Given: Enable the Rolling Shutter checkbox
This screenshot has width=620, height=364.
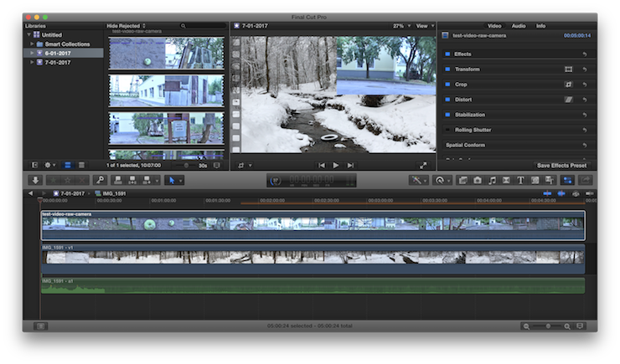Looking at the screenshot, I should (447, 130).
